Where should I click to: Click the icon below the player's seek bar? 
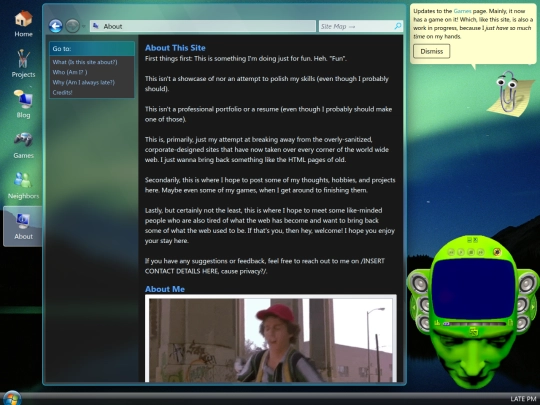474,332
